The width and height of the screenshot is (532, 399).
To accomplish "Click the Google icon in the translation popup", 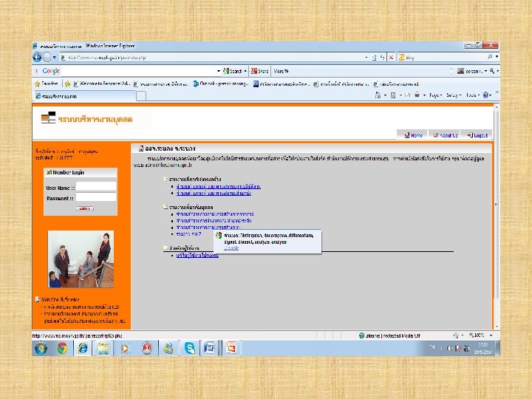I will click(219, 236).
